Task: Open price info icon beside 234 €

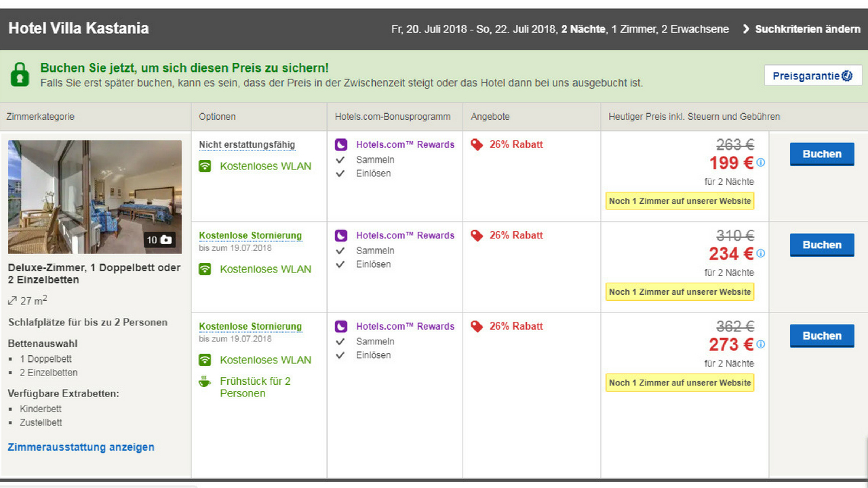Action: tap(760, 253)
